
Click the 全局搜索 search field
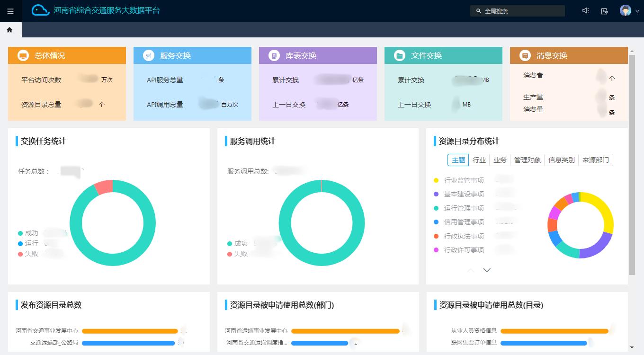pos(521,11)
